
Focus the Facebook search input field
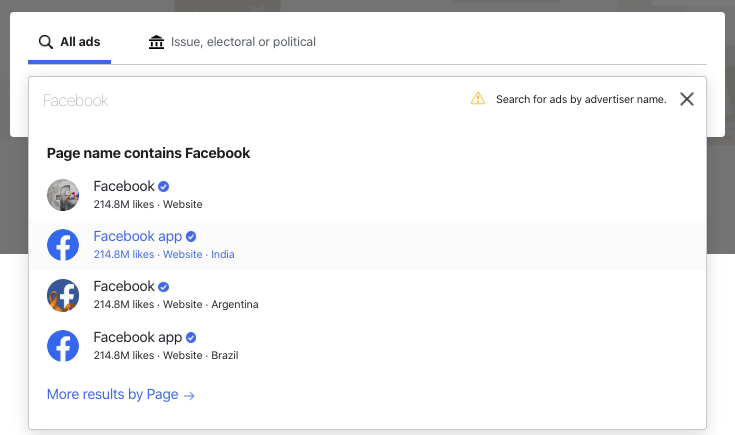pos(253,100)
